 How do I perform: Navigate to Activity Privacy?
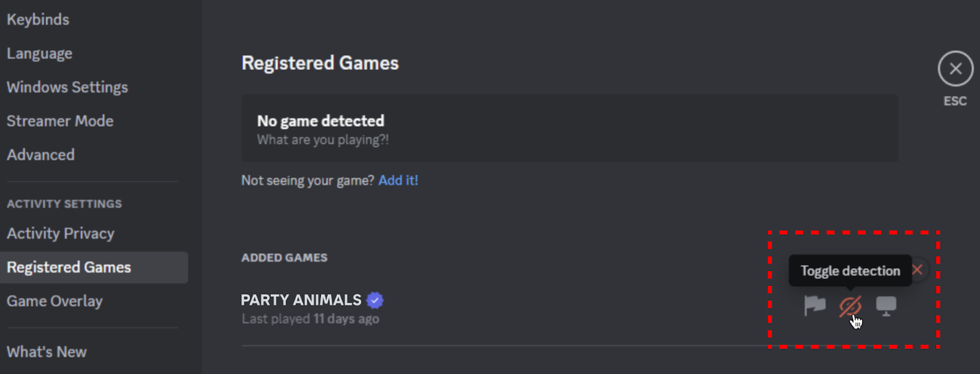(61, 234)
